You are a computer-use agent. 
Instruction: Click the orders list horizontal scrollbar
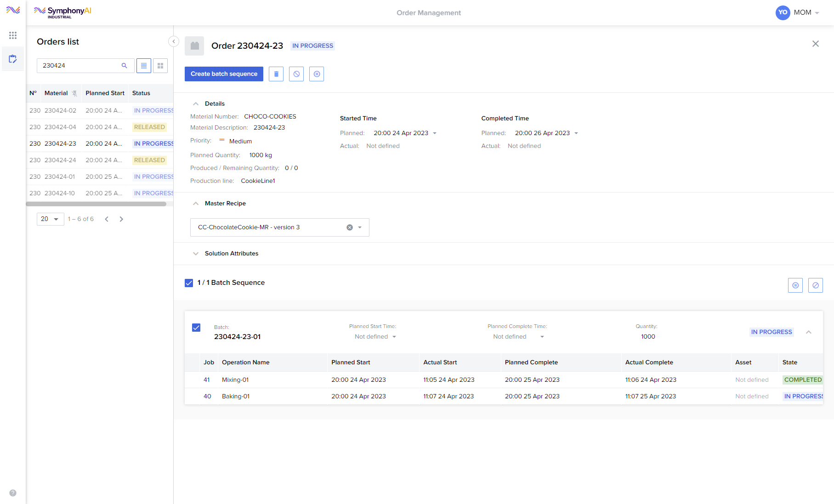tap(96, 204)
